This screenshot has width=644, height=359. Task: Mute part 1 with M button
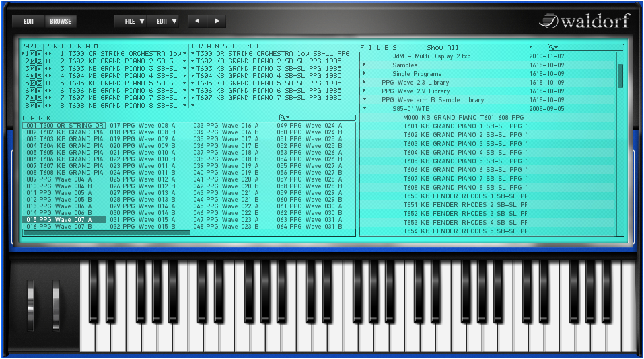(x=33, y=54)
